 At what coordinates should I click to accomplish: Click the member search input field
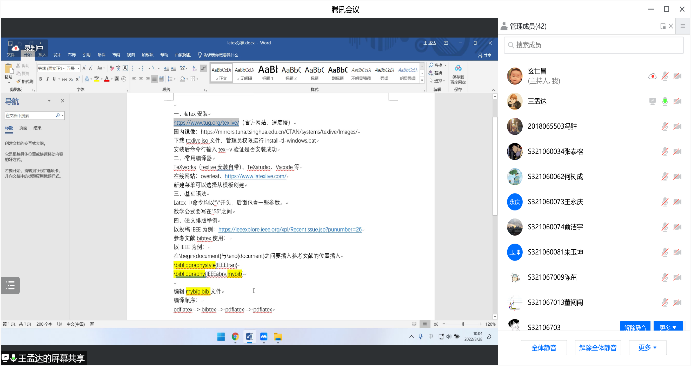coord(594,45)
